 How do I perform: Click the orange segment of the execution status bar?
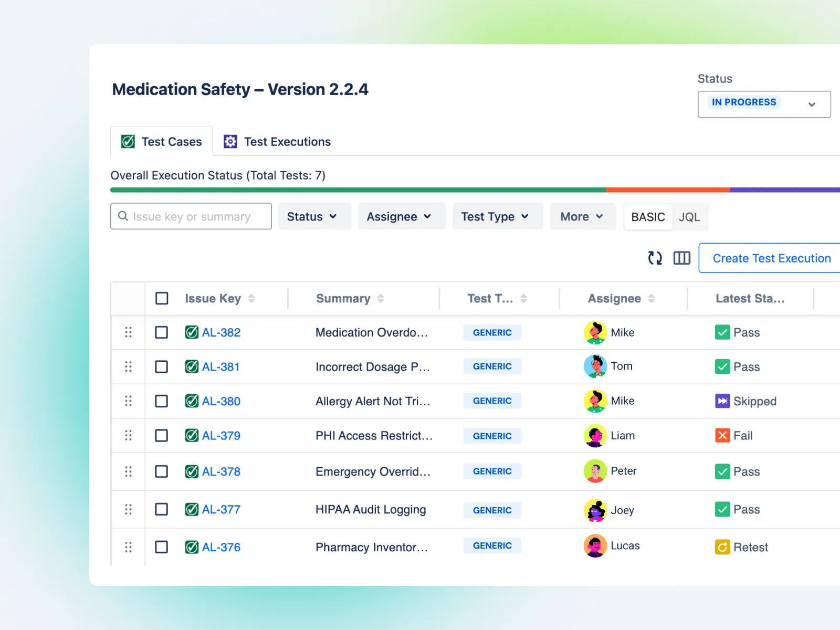(667, 190)
